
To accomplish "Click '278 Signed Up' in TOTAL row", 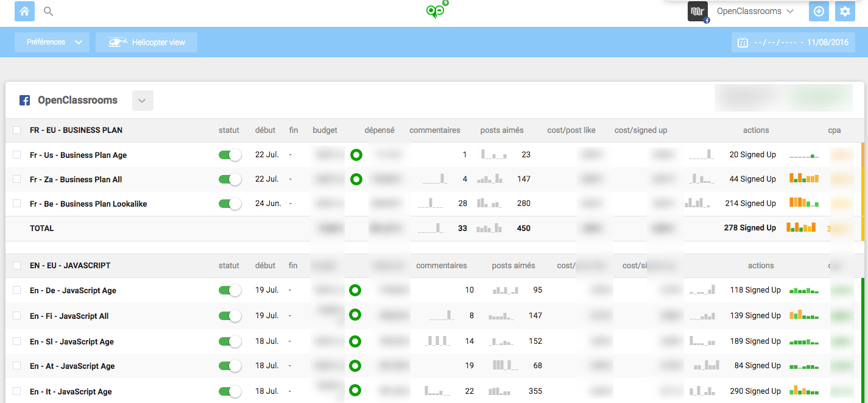I will (750, 227).
